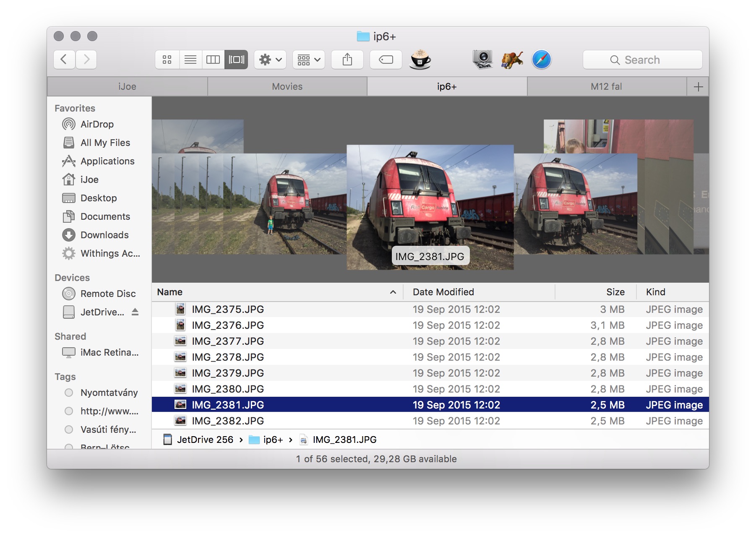Select file IMG_2375.JPG

430,309
